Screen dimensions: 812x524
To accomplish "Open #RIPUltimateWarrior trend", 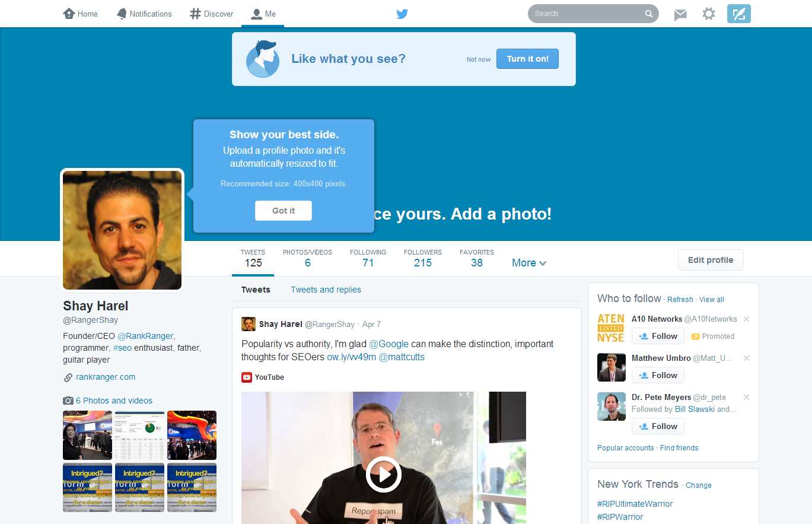I will [635, 504].
